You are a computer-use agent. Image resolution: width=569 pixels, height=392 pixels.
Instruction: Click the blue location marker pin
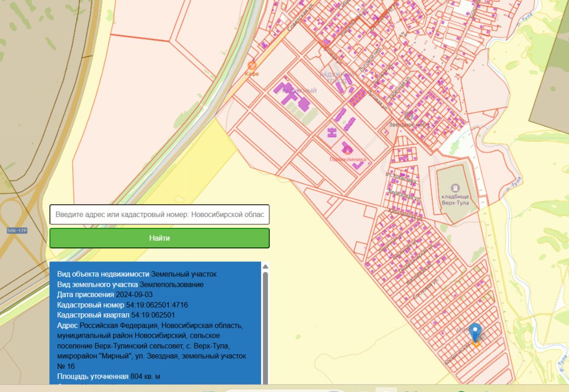[x=475, y=331]
